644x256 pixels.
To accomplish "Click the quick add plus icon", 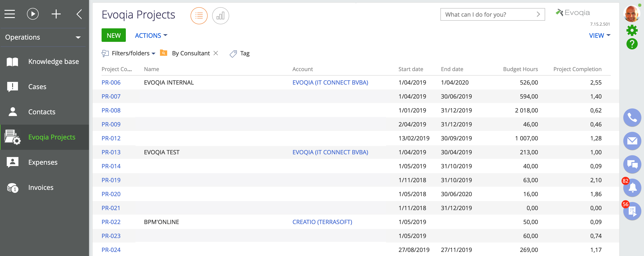I will pos(56,14).
